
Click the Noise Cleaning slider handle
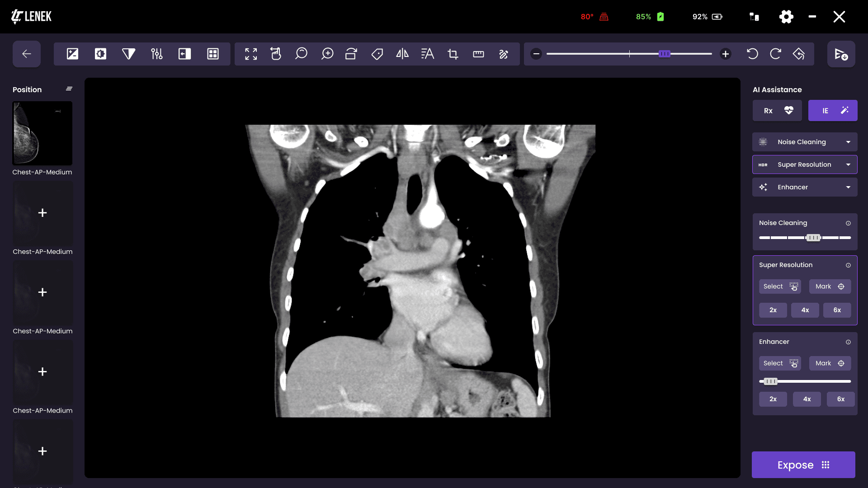813,238
